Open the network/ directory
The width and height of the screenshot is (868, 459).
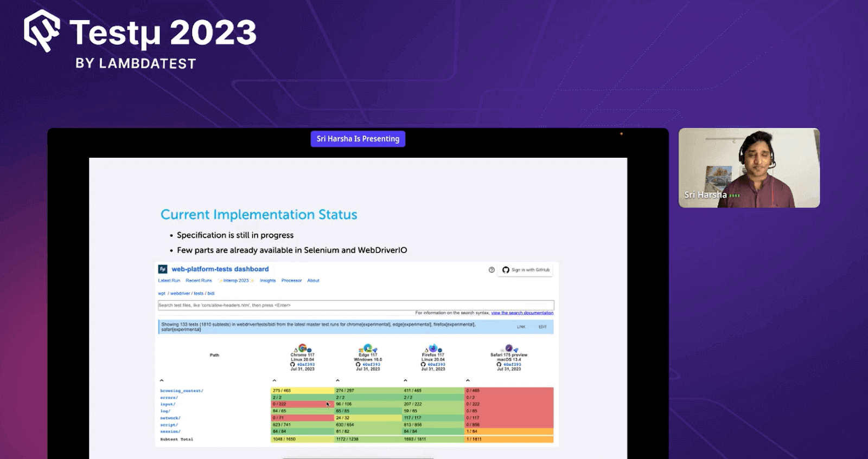click(x=170, y=418)
